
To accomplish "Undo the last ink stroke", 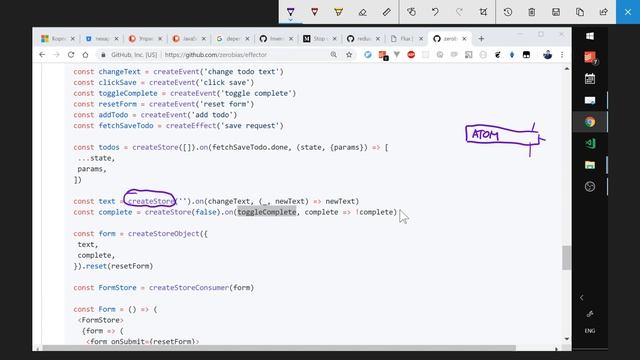I will tap(435, 12).
